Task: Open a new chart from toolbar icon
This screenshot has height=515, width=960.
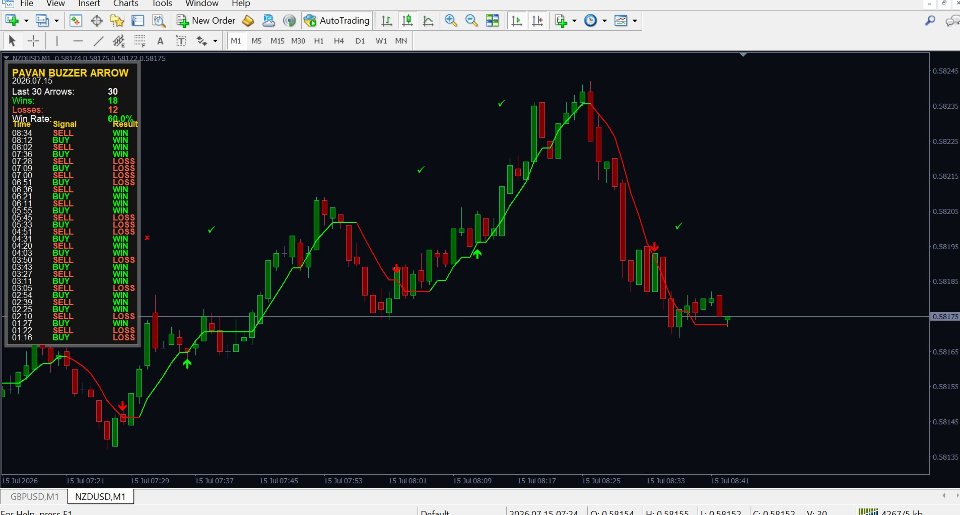Action: pos(12,20)
